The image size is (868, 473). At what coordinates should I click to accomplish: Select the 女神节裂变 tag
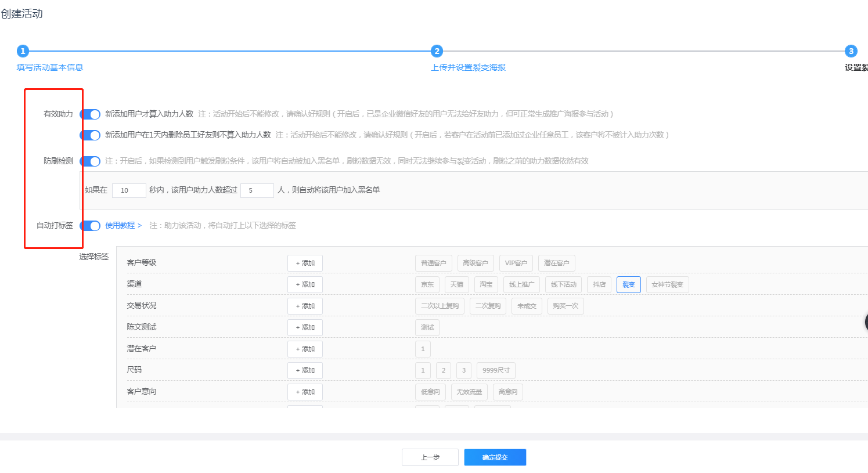[x=667, y=285]
